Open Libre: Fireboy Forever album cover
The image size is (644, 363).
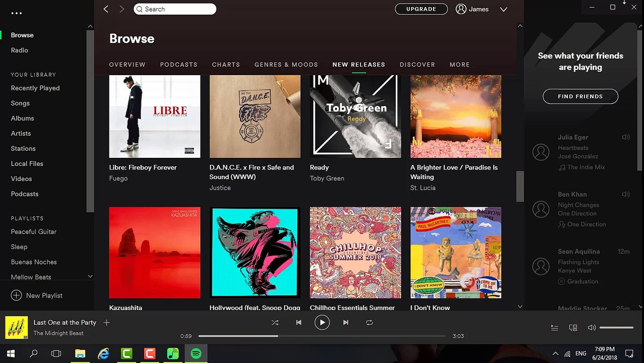[155, 116]
